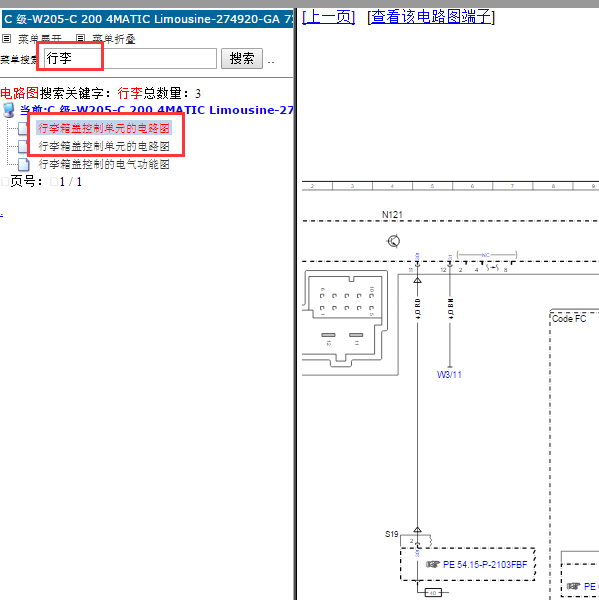Click the W3/11 ground reference link
The image size is (599, 600).
click(x=449, y=375)
